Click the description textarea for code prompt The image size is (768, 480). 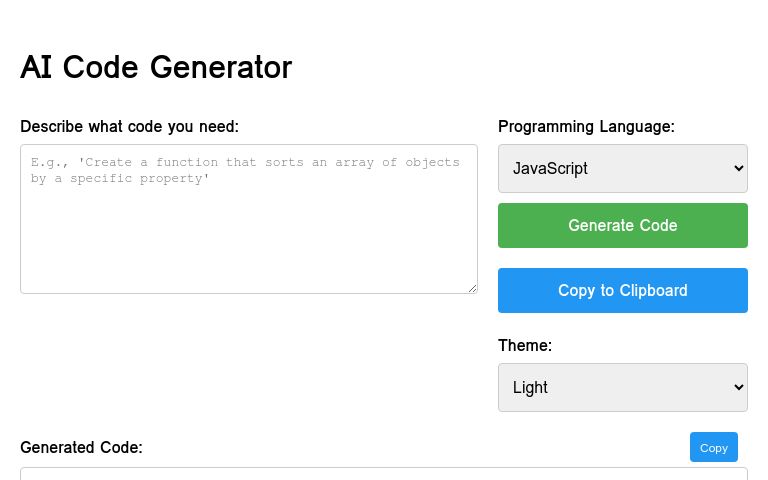click(x=248, y=219)
